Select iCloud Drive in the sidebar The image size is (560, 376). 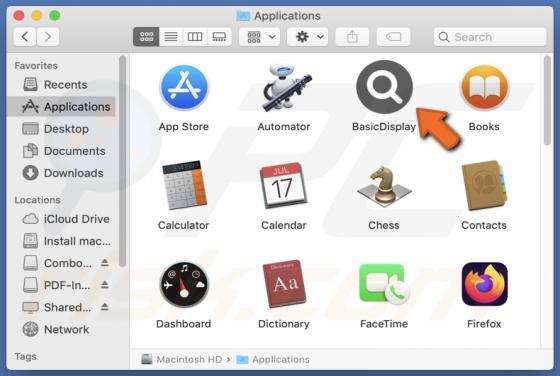click(x=61, y=219)
